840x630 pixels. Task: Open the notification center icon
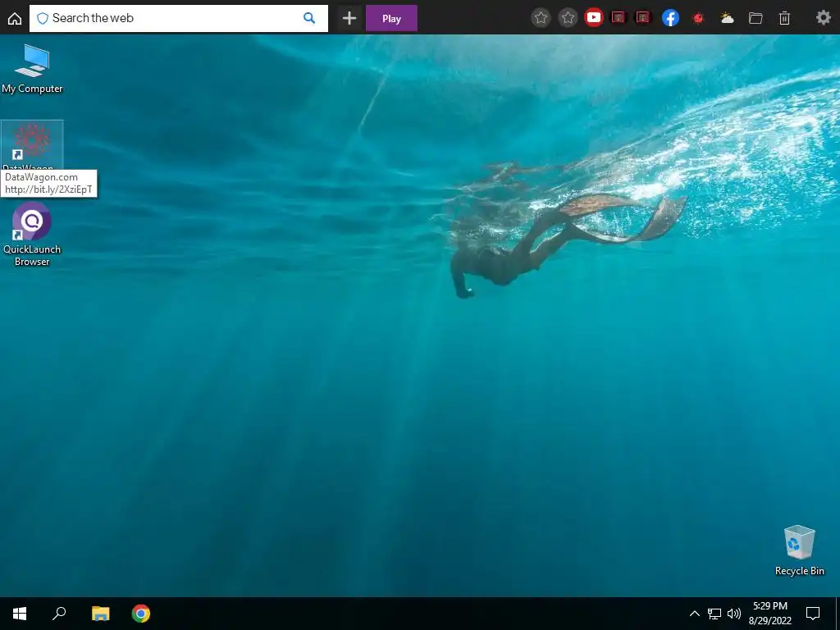(813, 614)
